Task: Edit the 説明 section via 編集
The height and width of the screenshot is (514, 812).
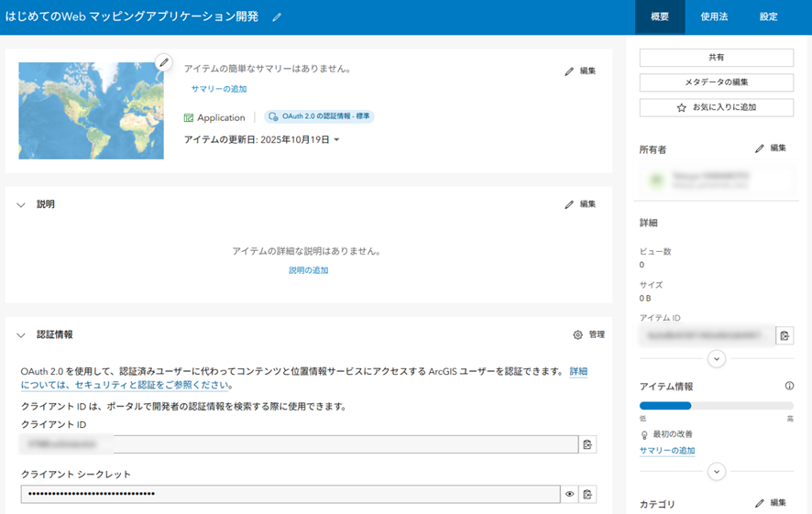Action: pyautogui.click(x=580, y=204)
